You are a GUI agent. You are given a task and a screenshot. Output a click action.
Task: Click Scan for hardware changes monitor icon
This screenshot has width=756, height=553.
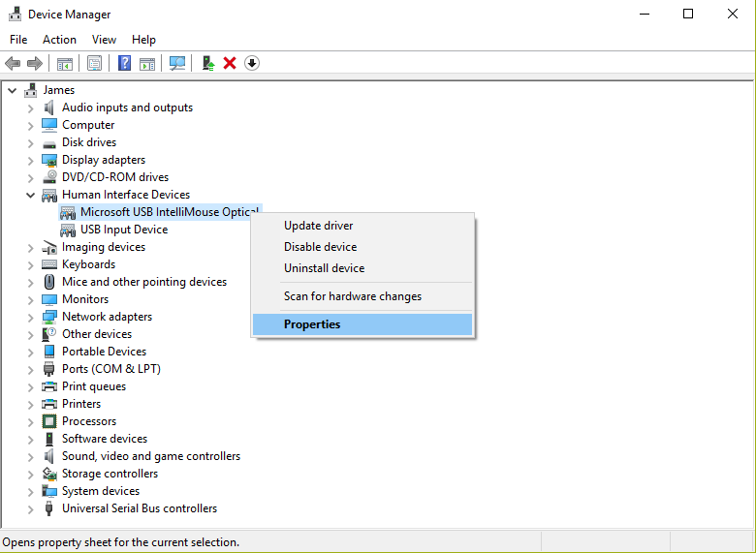coord(177,63)
